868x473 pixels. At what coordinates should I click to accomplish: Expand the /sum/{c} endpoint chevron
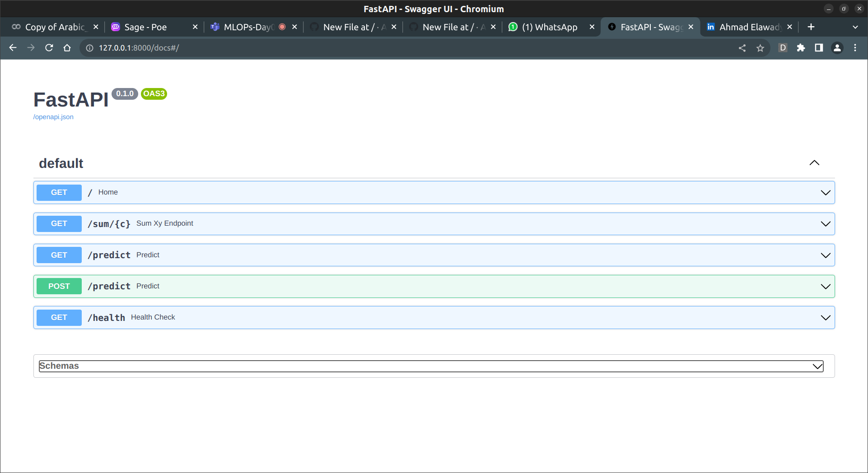click(x=826, y=224)
